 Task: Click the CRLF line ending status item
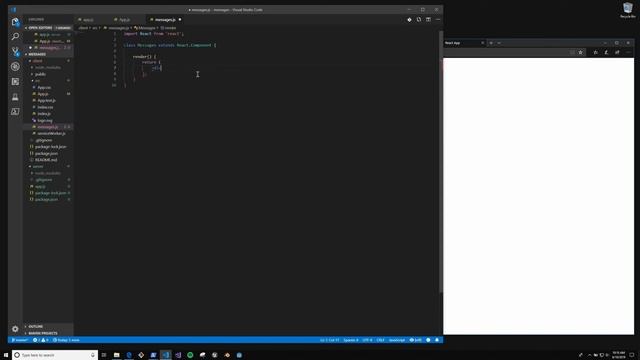(380, 340)
